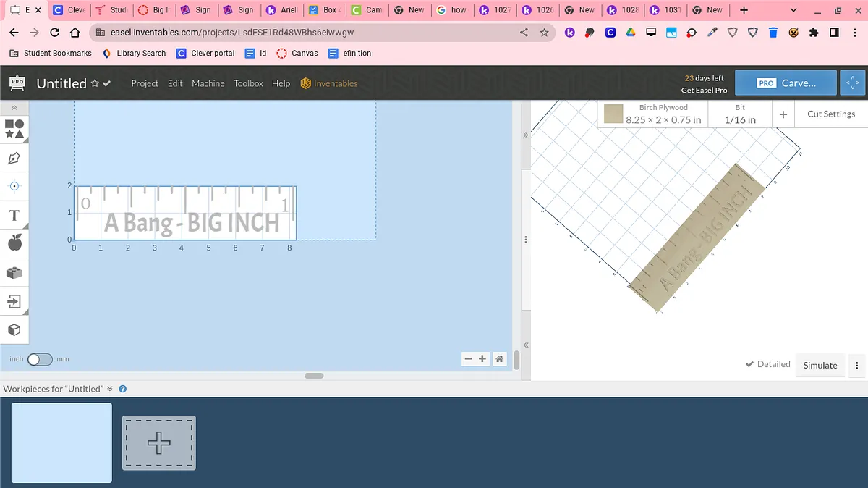Open the Machine menu
The image size is (868, 488).
tap(208, 83)
